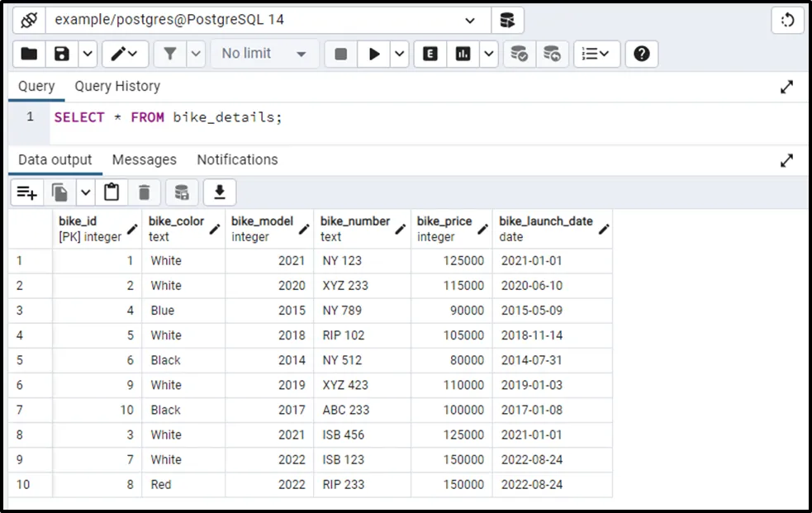This screenshot has width=812, height=513.
Task: Click the Stop query square icon
Action: (340, 54)
